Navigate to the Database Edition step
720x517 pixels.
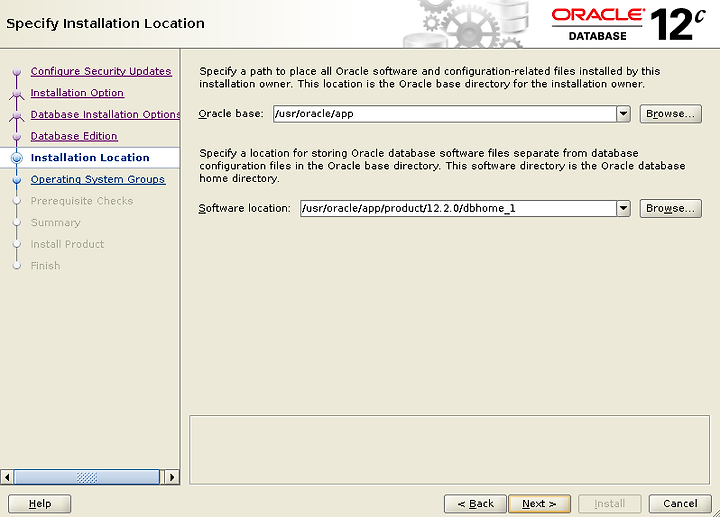point(74,136)
